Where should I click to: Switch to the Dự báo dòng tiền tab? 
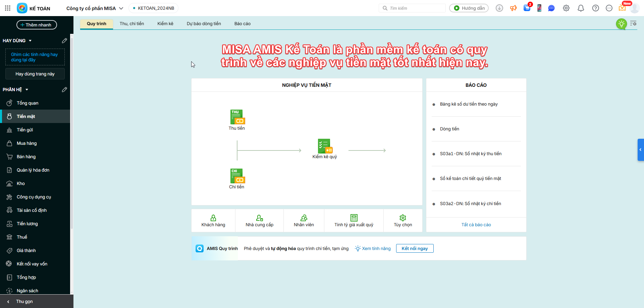(x=204, y=24)
